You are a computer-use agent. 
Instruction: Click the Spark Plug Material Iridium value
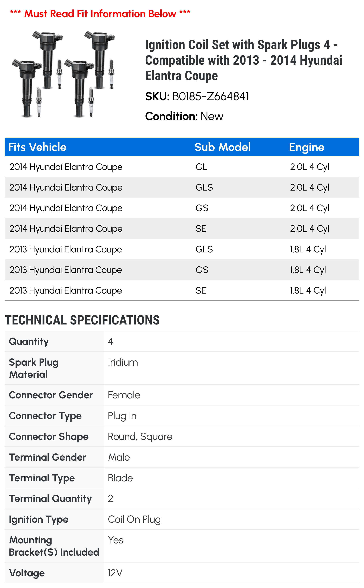click(123, 362)
